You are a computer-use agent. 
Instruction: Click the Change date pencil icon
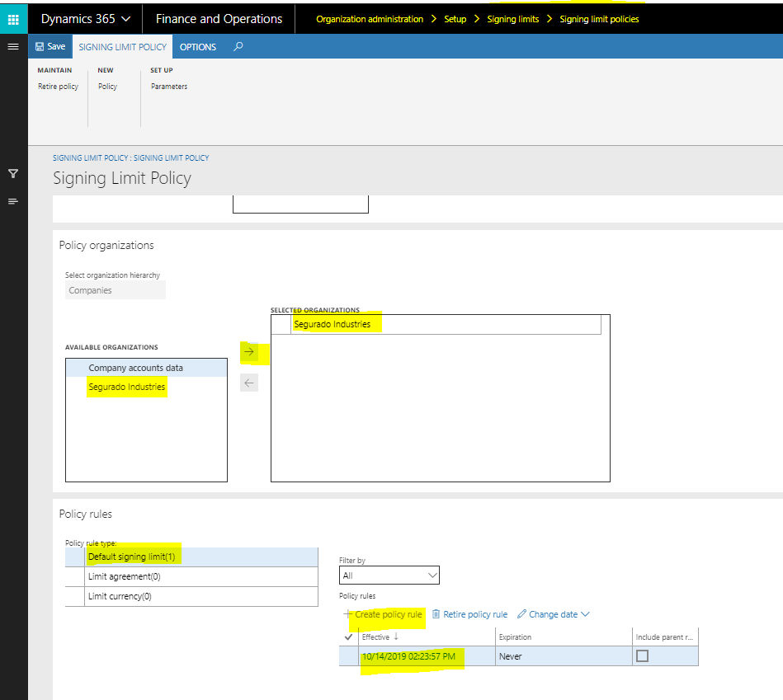[521, 614]
